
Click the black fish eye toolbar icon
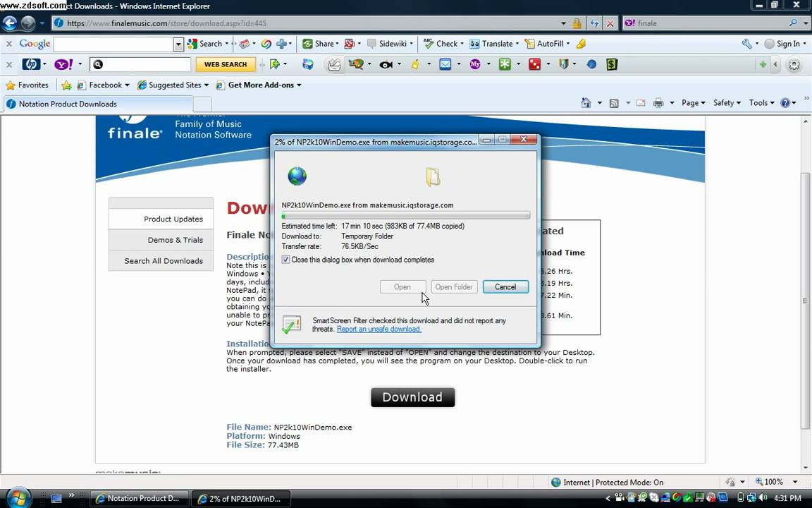click(386, 65)
